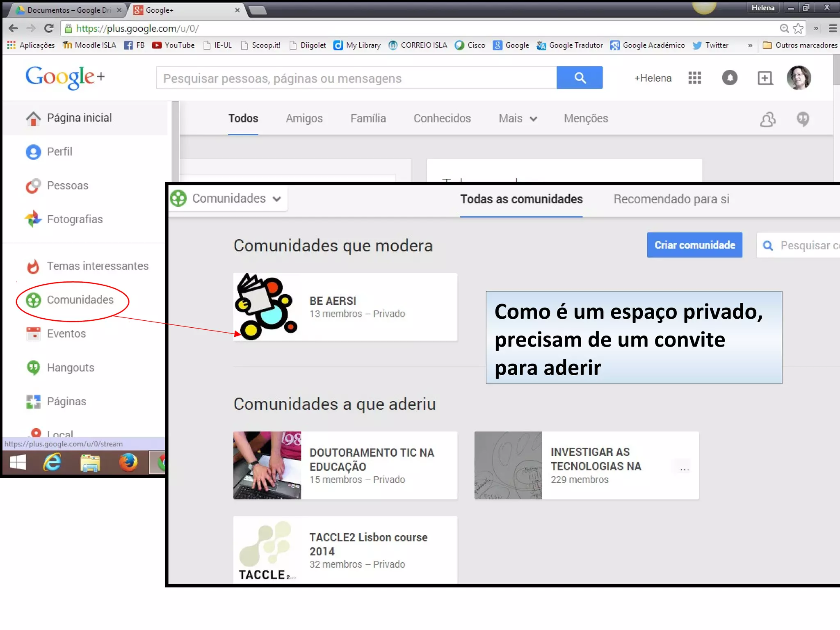Show hidden extensions chevron beside star
The image size is (840, 630).
pyautogui.click(x=816, y=28)
